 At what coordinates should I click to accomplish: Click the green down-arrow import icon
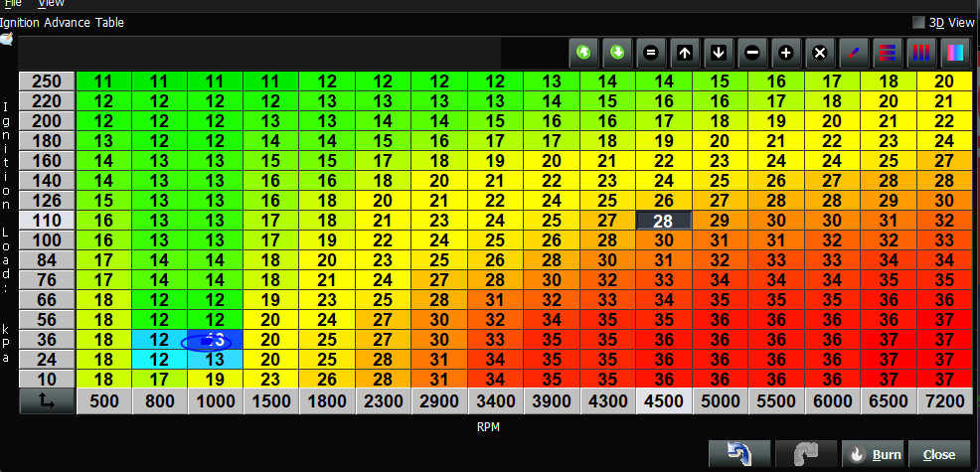tap(617, 53)
